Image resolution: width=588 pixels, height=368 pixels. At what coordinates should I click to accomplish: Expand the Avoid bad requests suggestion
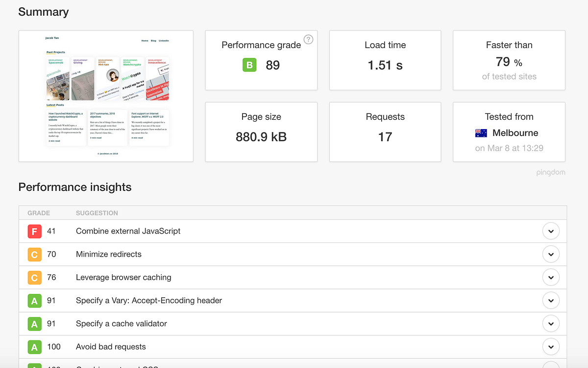[x=551, y=346]
